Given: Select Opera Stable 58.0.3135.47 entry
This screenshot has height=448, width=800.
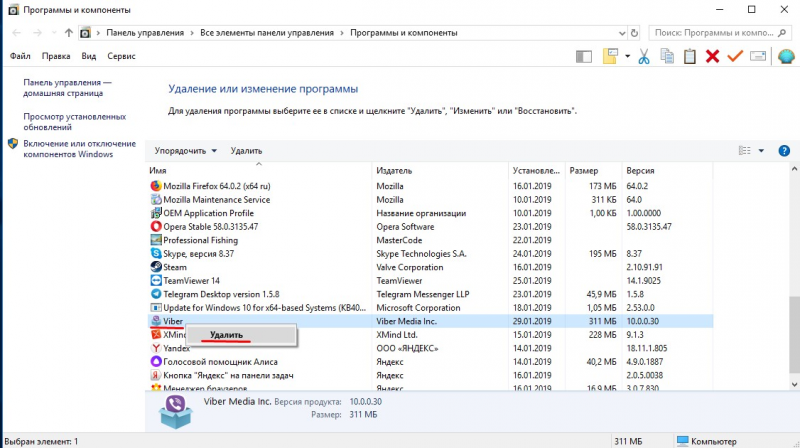Looking at the screenshot, I should (431, 227).
